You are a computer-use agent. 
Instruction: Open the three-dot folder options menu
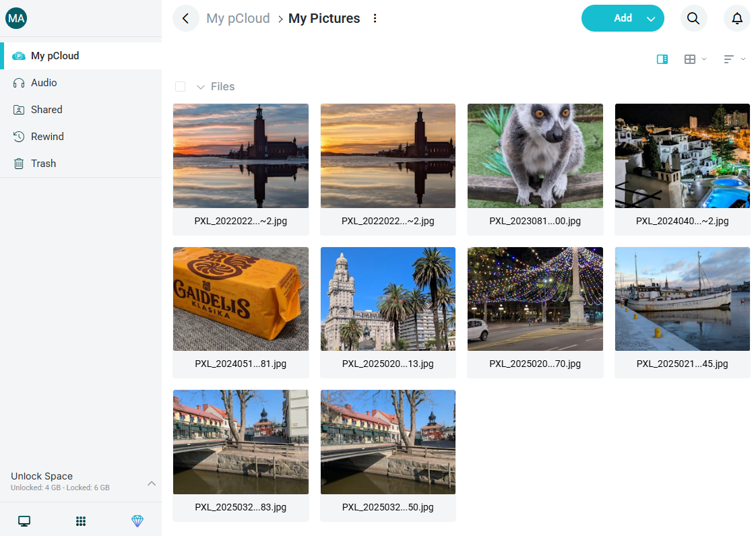click(x=375, y=18)
